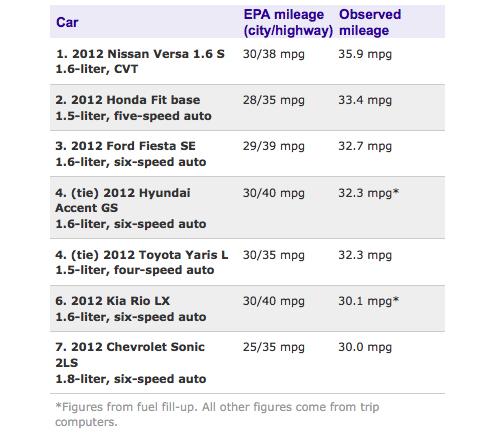Click the 1.6-liter, CVT engine description
The image size is (500, 439).
click(97, 69)
